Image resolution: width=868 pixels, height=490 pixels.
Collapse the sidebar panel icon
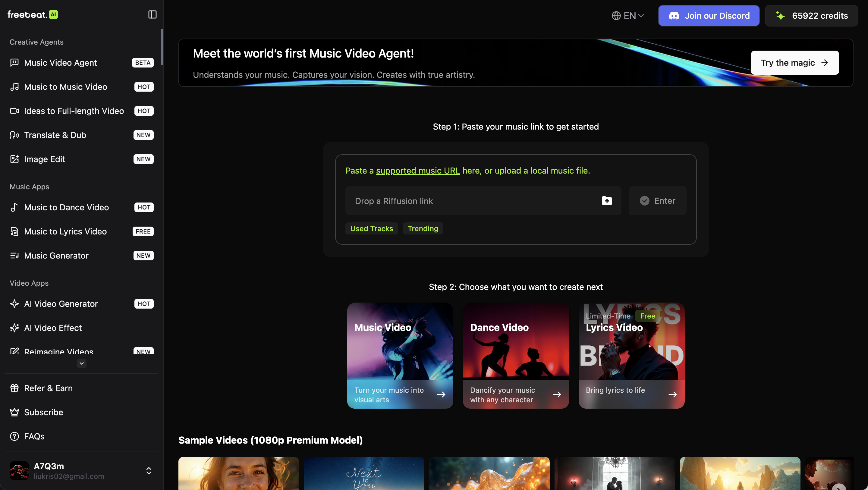[x=152, y=14]
